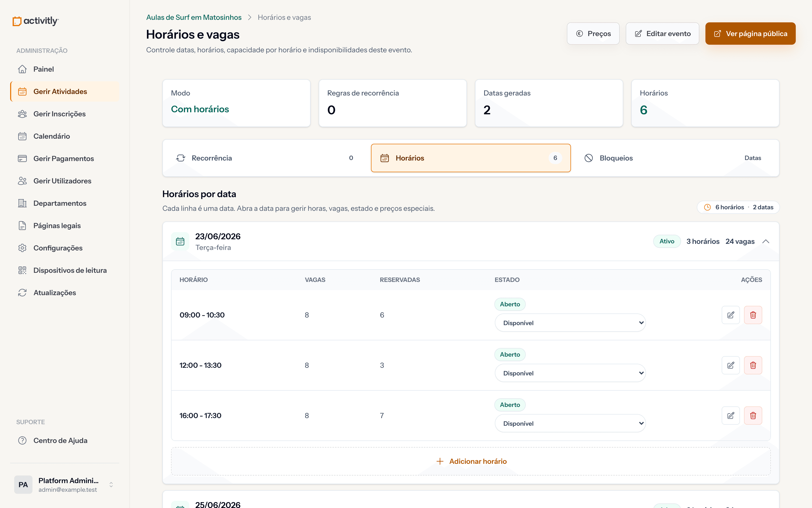Click the 24 vagas label

pyautogui.click(x=740, y=242)
